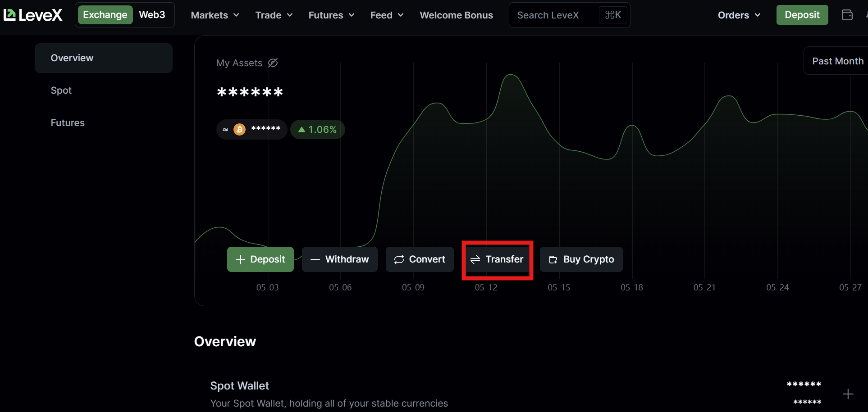Click the green Deposit button in header
The height and width of the screenshot is (412, 868).
(802, 15)
